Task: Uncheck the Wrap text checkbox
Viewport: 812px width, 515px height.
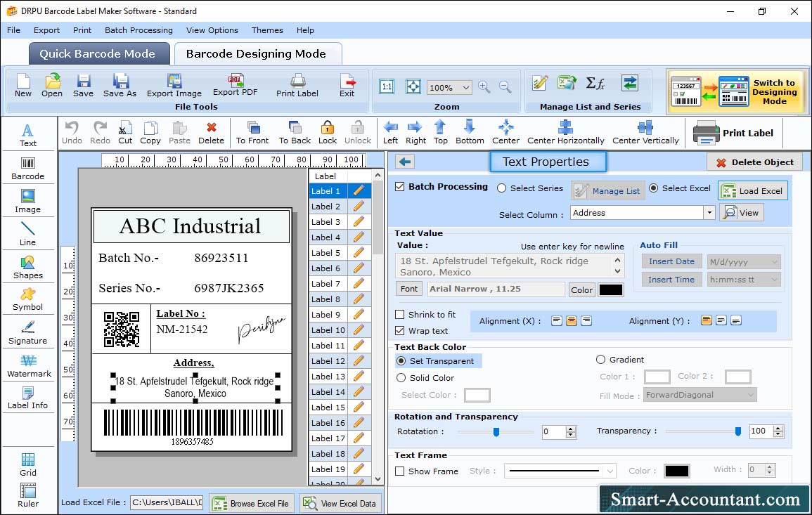Action: pos(400,330)
